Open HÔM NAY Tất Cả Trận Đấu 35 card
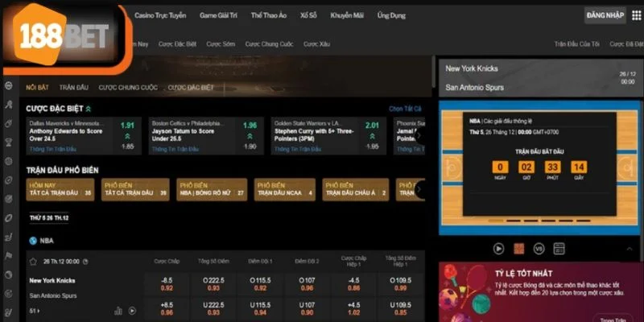 pyautogui.click(x=60, y=189)
